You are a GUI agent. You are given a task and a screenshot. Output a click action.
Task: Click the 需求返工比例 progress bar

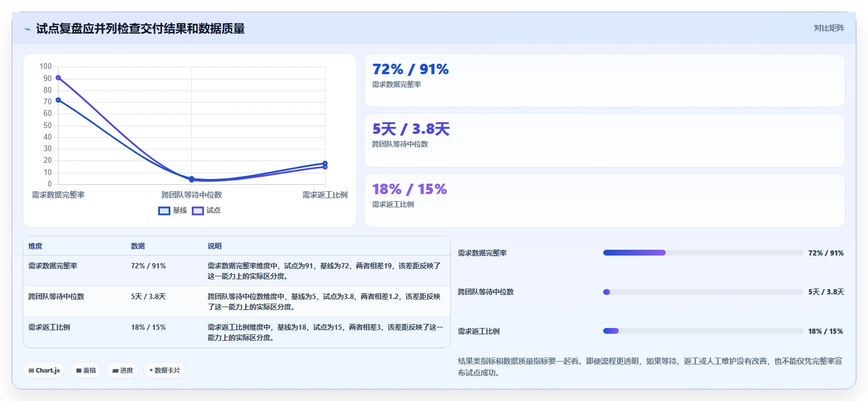(x=703, y=331)
